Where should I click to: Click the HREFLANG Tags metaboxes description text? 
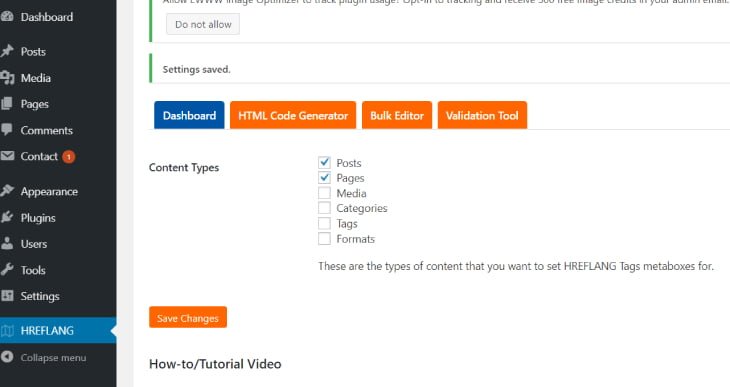[516, 266]
